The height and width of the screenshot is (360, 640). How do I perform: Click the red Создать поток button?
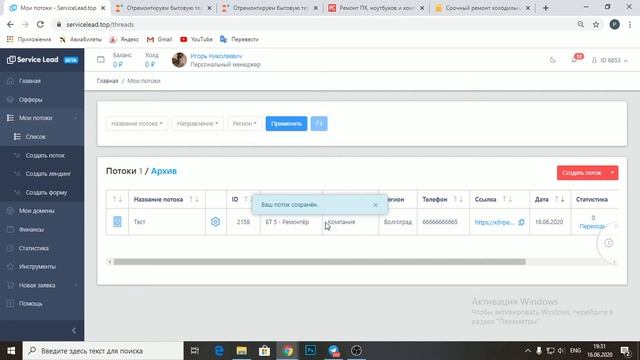582,173
